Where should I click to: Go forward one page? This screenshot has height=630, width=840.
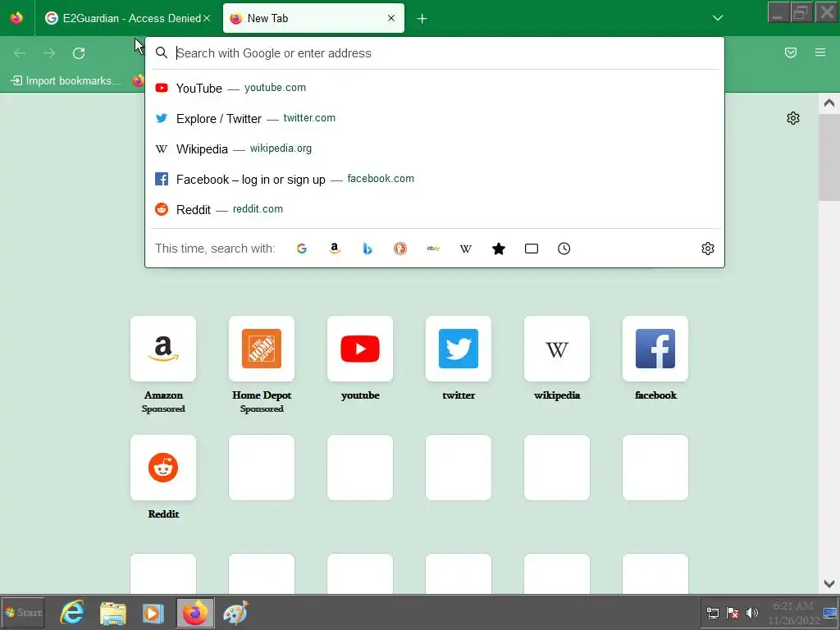point(49,53)
